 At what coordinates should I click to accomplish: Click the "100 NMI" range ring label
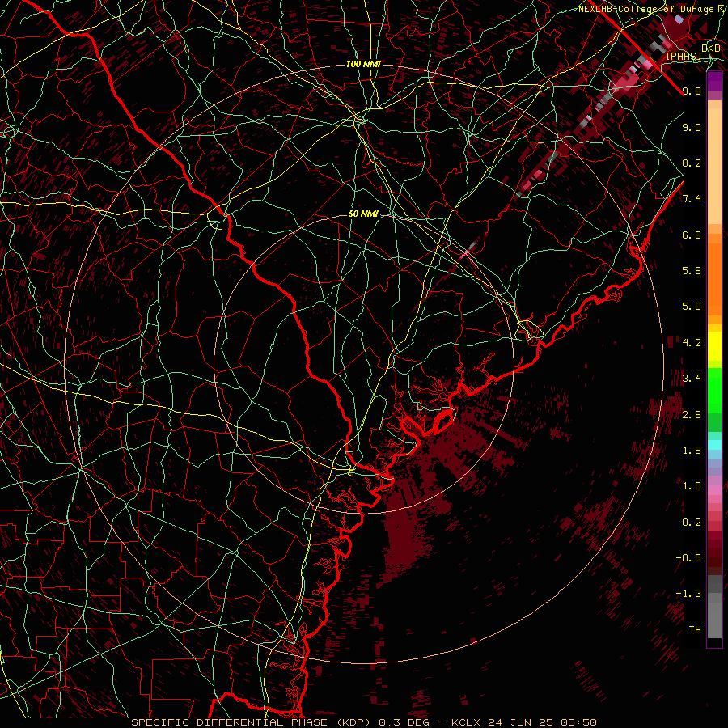click(363, 64)
